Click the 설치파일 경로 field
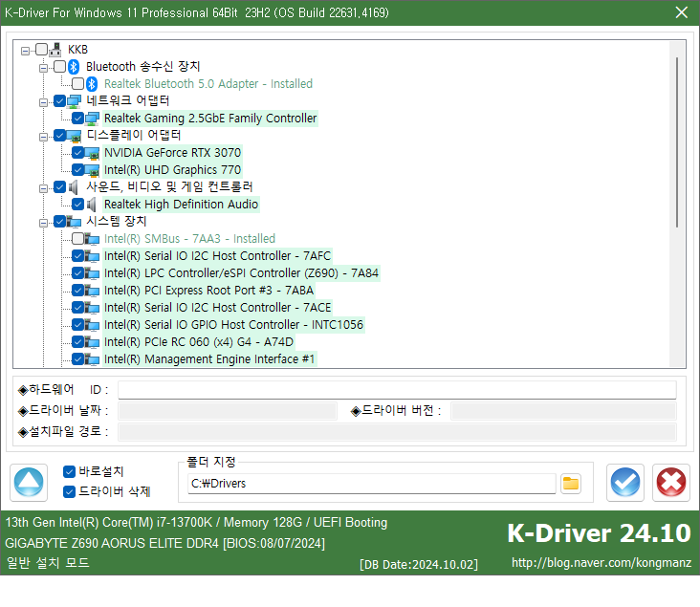This screenshot has height=607, width=700. click(397, 432)
